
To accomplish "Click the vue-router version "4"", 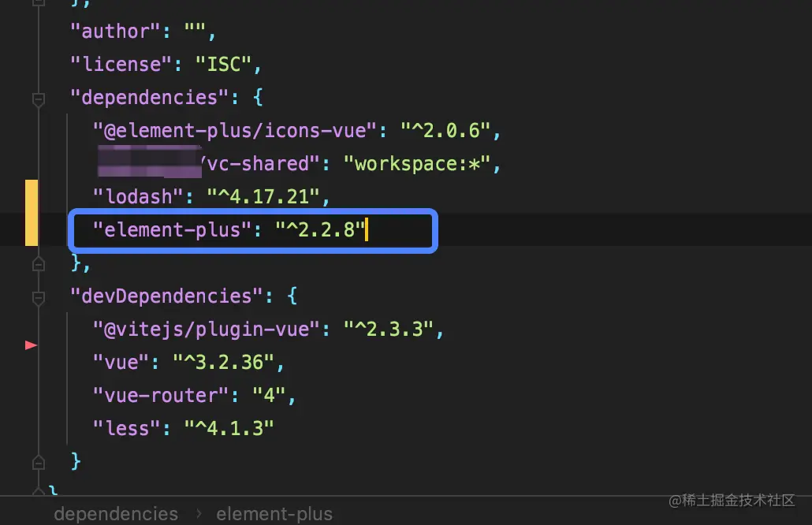I will coord(269,396).
